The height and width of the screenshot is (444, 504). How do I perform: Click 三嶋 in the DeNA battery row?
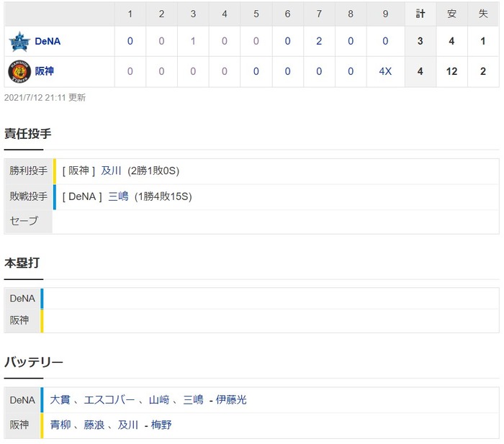pyautogui.click(x=193, y=400)
